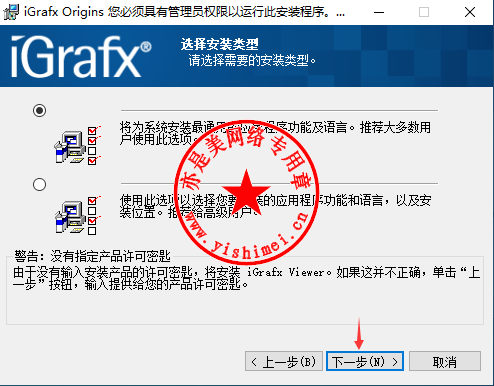Image resolution: width=494 pixels, height=386 pixels.
Task: Click the 上一步(B) back button
Action: click(284, 361)
